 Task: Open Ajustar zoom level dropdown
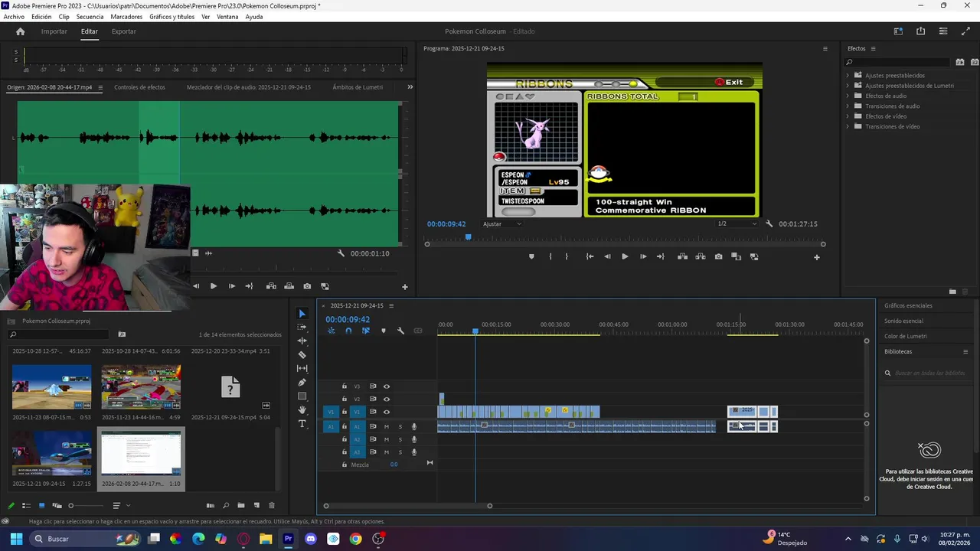pyautogui.click(x=501, y=223)
